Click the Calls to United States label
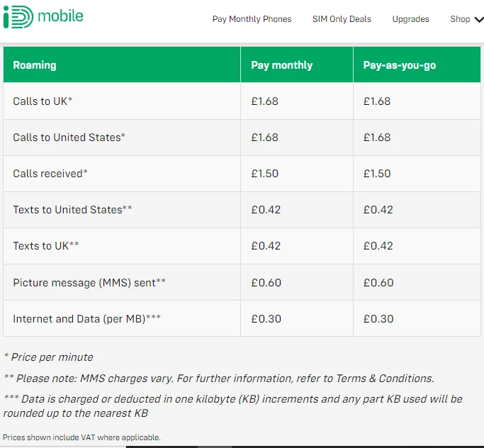 [x=69, y=138]
